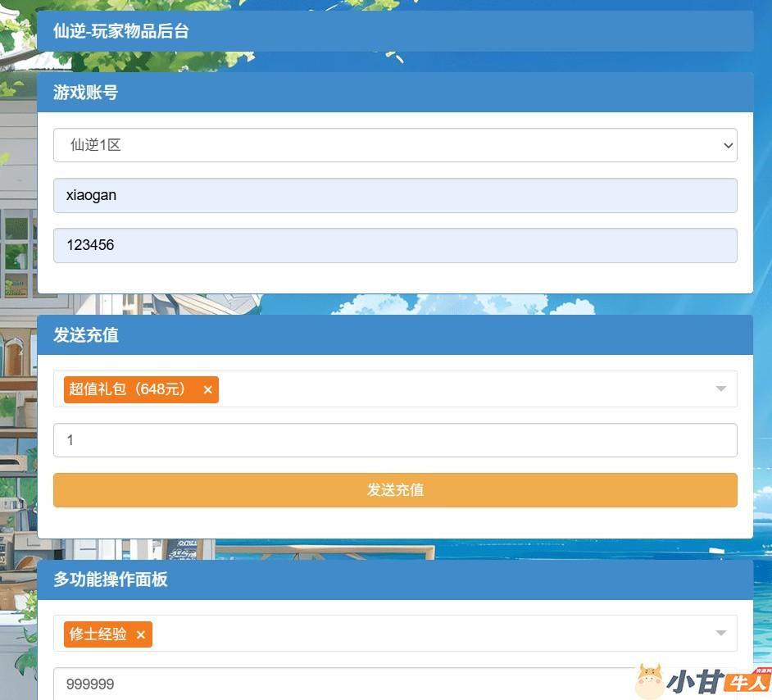
Task: Click the 多功能操作面板 panel header
Action: click(395, 580)
